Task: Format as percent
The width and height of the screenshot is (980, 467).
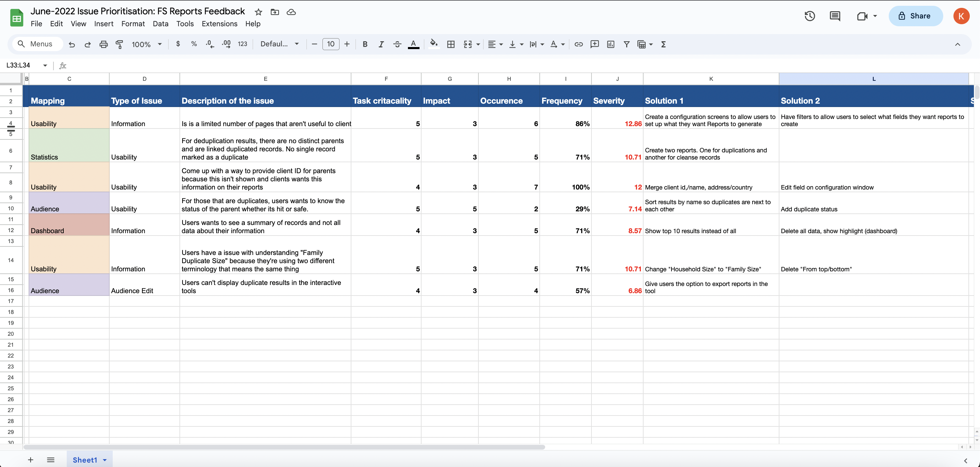Action: 194,44
